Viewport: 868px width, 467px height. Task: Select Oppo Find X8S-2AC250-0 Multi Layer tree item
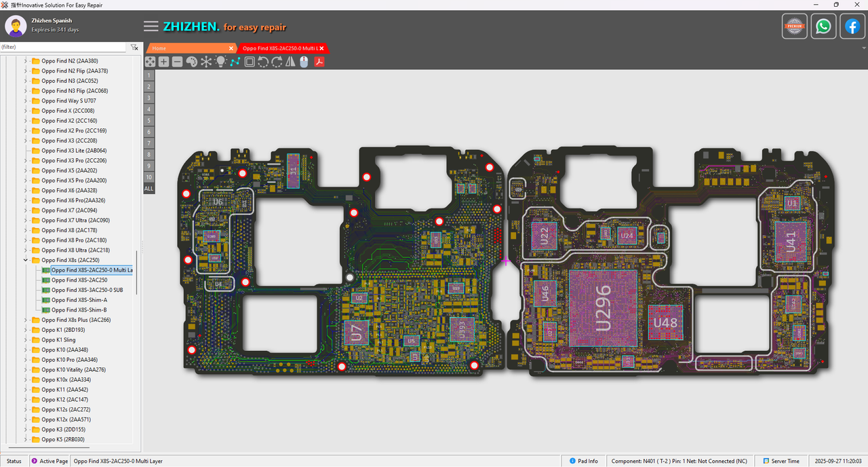coord(92,270)
